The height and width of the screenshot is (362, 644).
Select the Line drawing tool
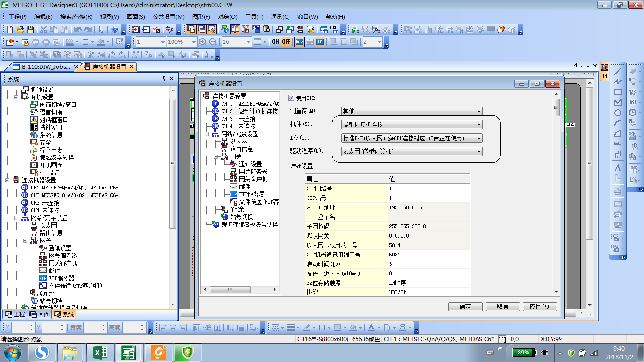point(618,71)
